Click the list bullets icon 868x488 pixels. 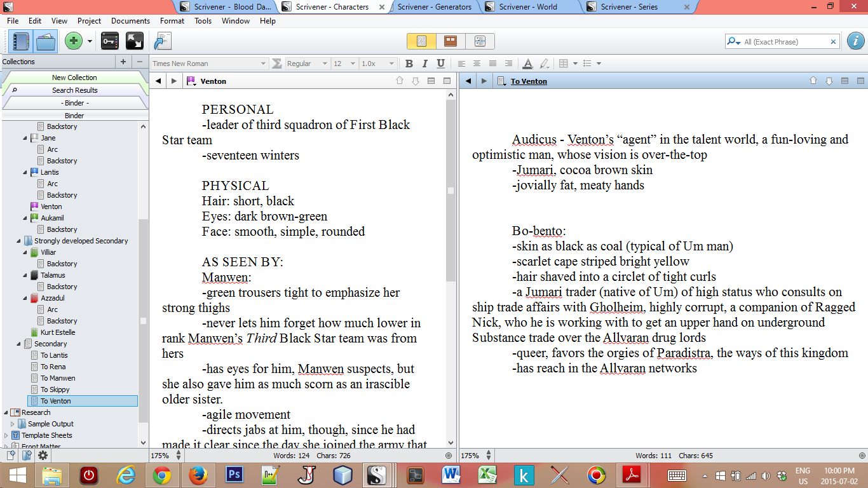point(587,64)
